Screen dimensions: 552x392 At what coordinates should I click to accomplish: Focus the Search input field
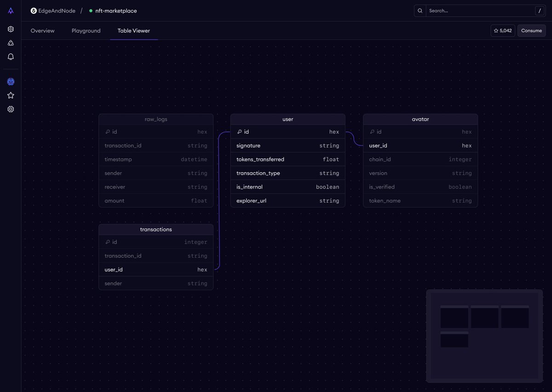(x=480, y=11)
